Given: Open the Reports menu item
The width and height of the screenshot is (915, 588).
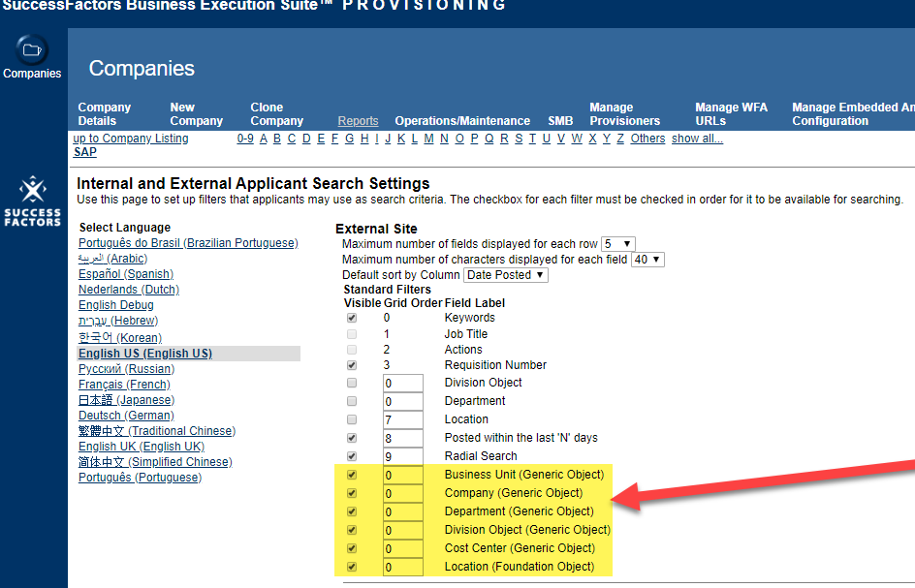Looking at the screenshot, I should click(358, 121).
